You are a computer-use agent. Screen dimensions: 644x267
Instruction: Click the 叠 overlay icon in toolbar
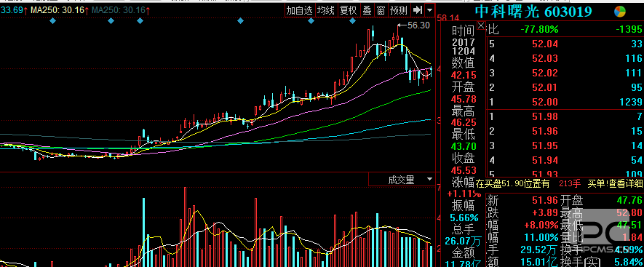(x=367, y=10)
